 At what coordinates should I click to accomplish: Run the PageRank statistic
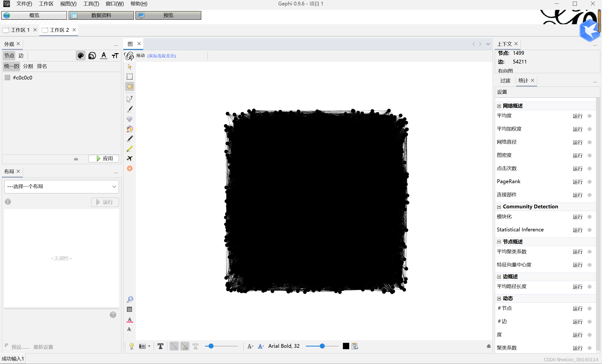[x=577, y=182]
